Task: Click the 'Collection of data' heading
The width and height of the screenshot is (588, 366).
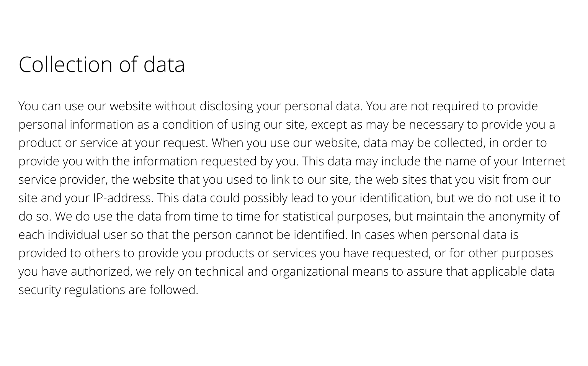Action: (102, 64)
